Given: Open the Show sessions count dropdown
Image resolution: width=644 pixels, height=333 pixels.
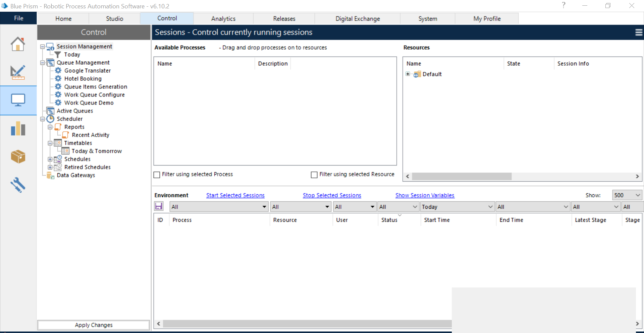Looking at the screenshot, I should pos(637,195).
